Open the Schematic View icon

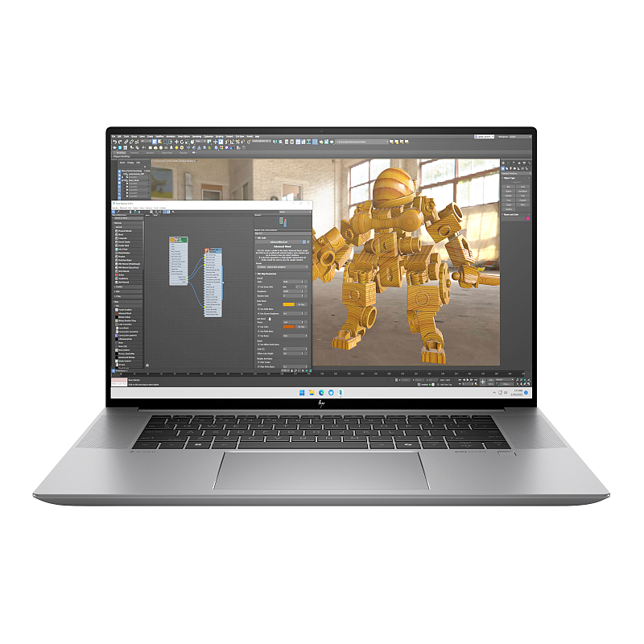click(309, 142)
